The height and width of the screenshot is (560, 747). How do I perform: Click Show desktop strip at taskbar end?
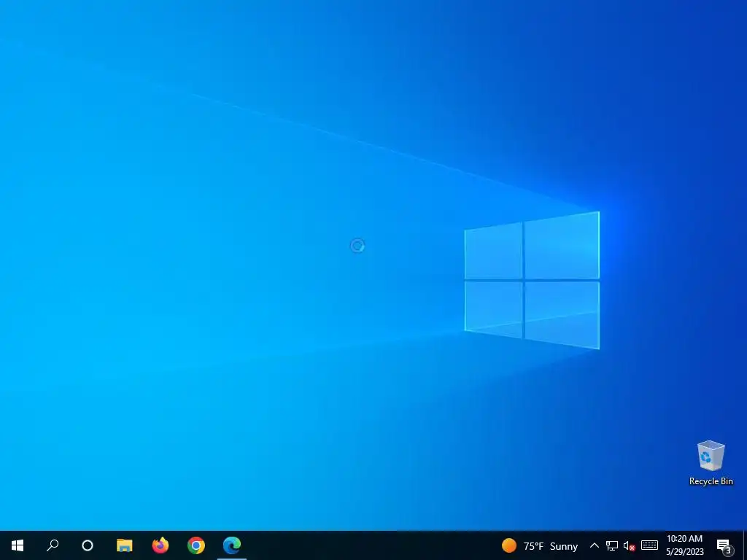(745, 545)
